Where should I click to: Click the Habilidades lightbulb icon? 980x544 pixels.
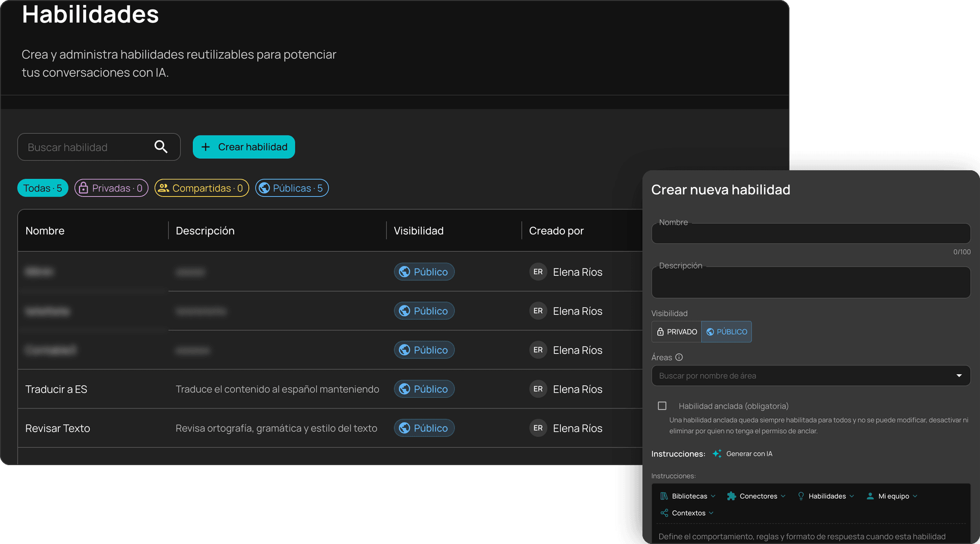coord(801,496)
